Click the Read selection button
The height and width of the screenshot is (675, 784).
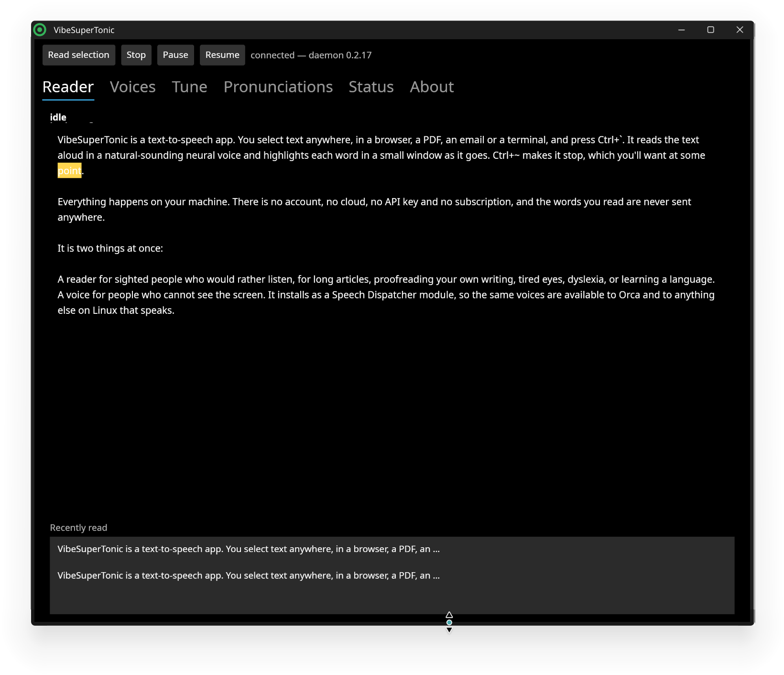[79, 55]
